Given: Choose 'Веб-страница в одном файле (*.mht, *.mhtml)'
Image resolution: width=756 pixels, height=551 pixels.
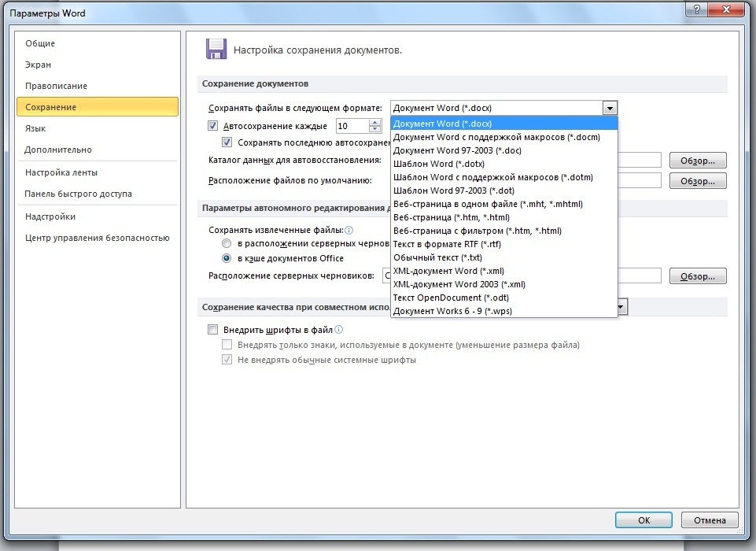Looking at the screenshot, I should pos(503,204).
